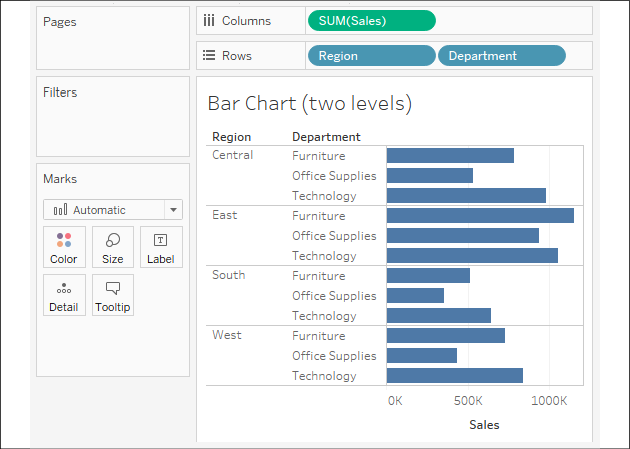The height and width of the screenshot is (449, 630).
Task: Click the Department column header
Action: click(326, 137)
